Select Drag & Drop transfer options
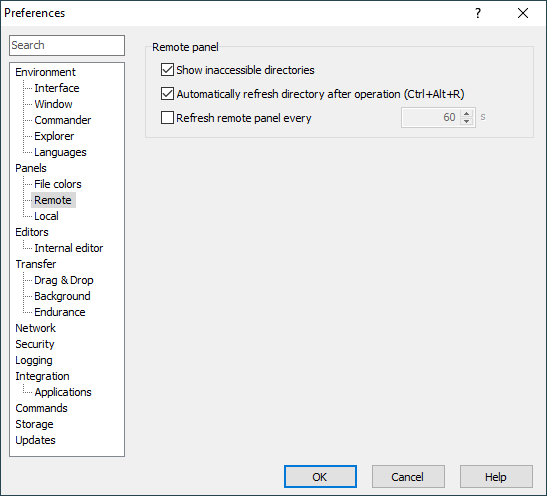 pos(63,280)
